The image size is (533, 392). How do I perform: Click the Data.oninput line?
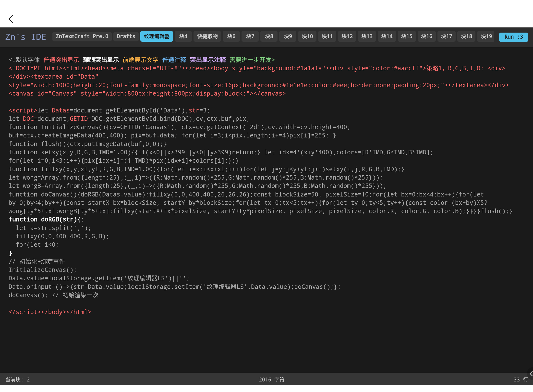[175, 287]
